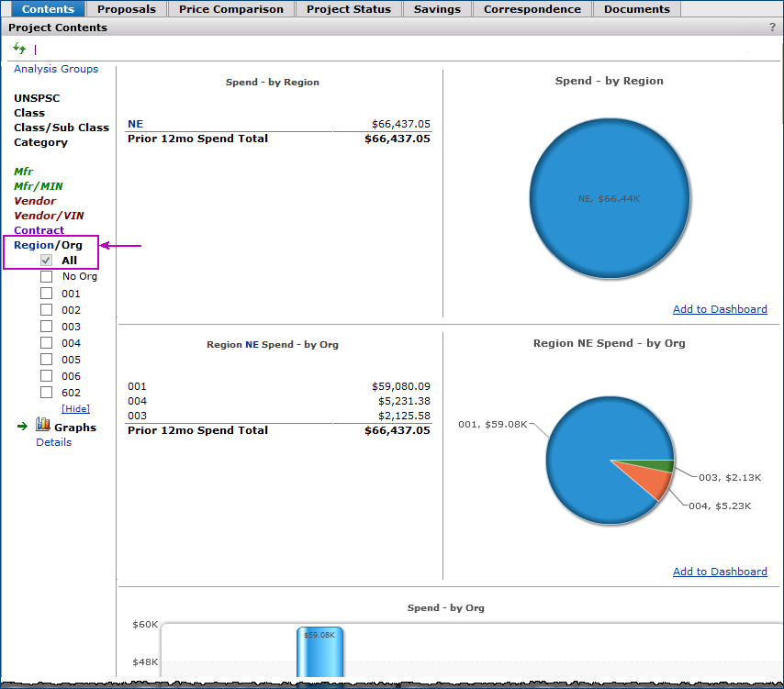Screen dimensions: 784x689
Task: Expand the Mfr/MIN analysis group
Action: [39, 186]
